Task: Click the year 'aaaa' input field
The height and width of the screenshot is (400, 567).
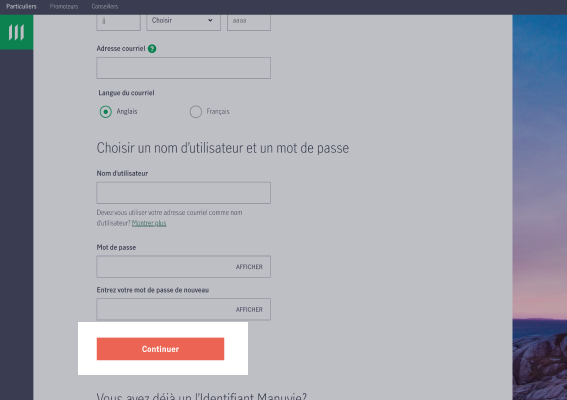Action: point(249,21)
